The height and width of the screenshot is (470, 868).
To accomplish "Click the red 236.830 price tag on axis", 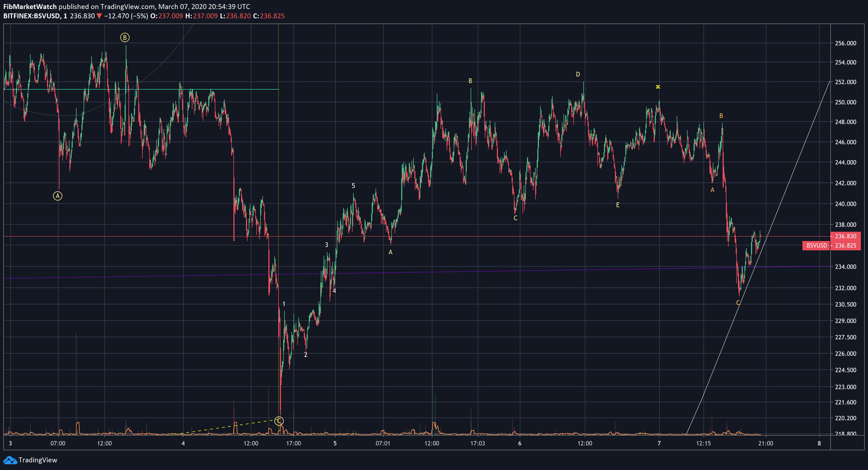I will tap(845, 236).
